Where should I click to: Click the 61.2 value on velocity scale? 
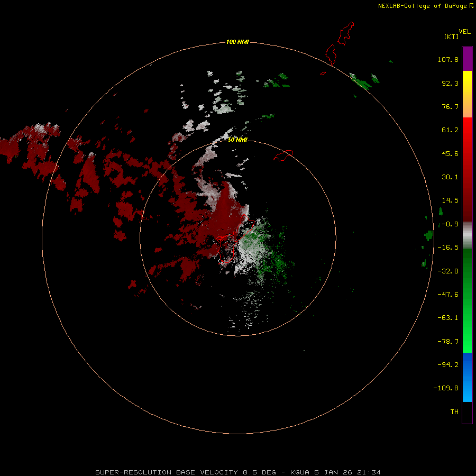click(x=450, y=130)
